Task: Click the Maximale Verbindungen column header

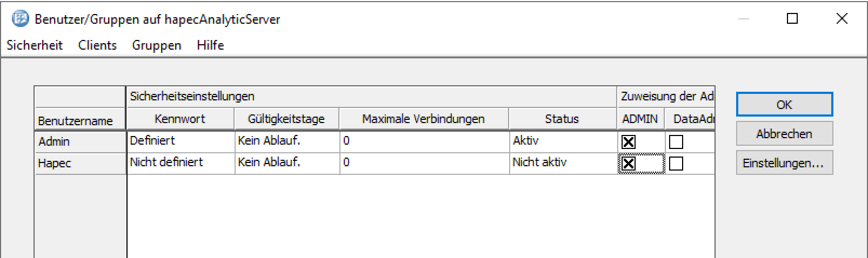Action: coord(424,119)
